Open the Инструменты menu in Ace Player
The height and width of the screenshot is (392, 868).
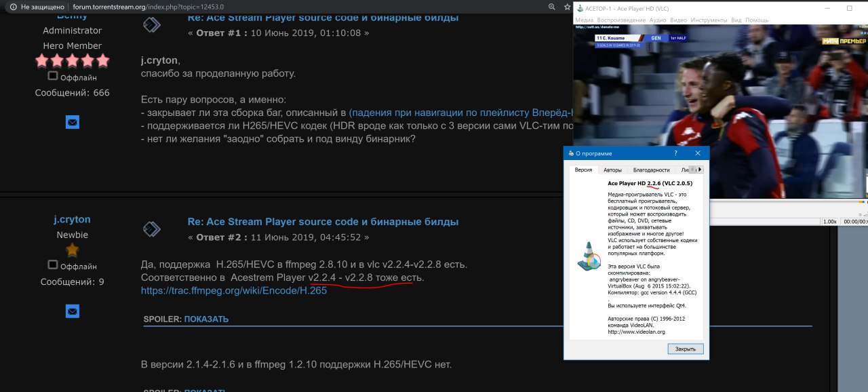(709, 20)
